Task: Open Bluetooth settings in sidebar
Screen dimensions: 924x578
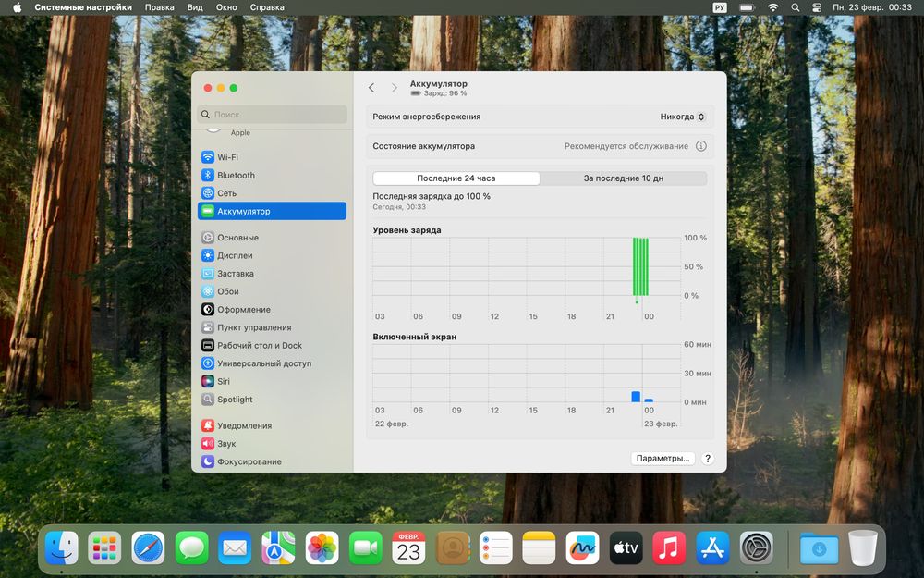Action: (272, 175)
